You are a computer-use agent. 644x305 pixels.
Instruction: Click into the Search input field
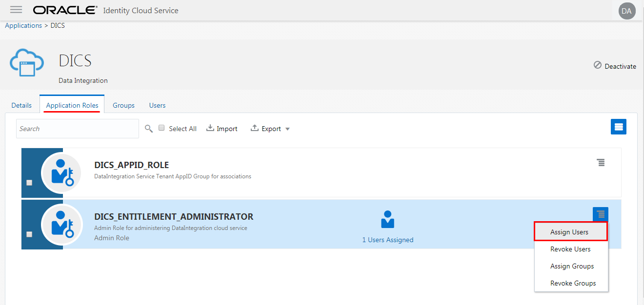(x=78, y=129)
